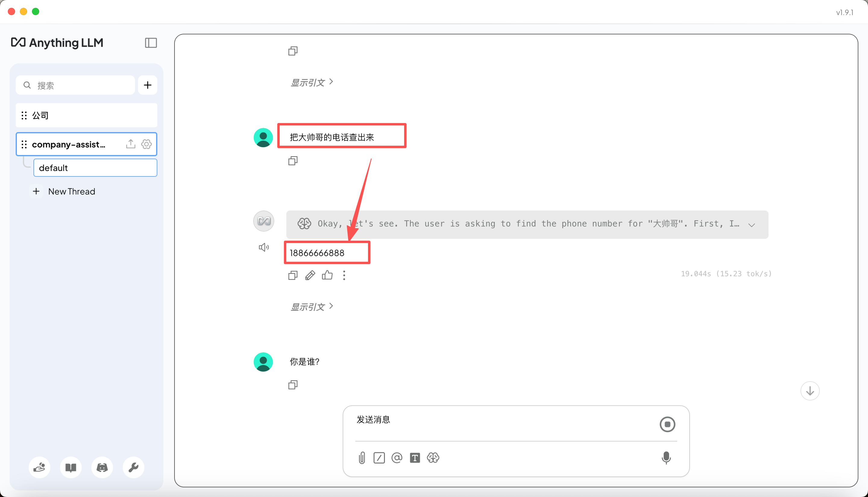Viewport: 868px width, 497px height.
Task: Open slash commands icon in message box
Action: 379,458
